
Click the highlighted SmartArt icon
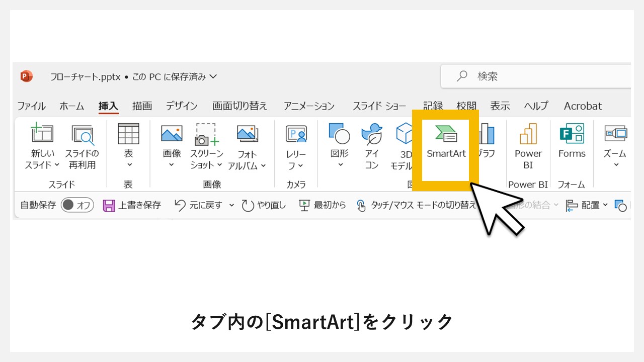[x=446, y=141]
